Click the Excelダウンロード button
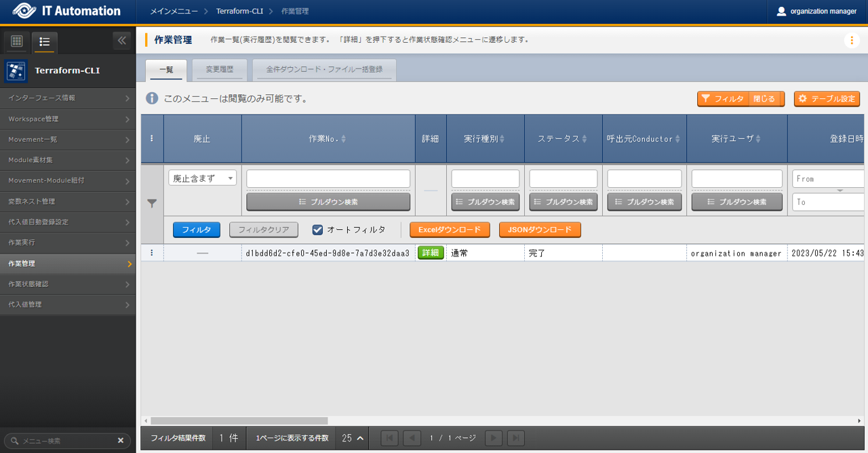The image size is (868, 453). pos(450,230)
